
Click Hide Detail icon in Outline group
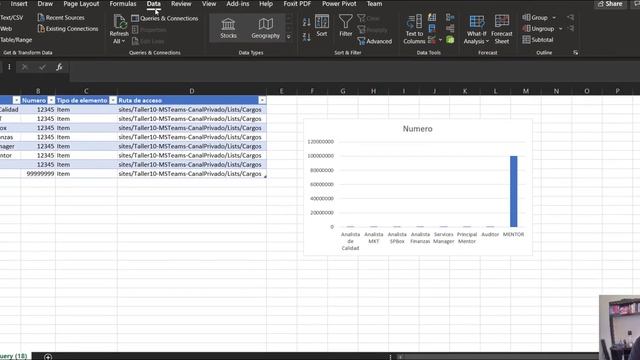pos(571,29)
